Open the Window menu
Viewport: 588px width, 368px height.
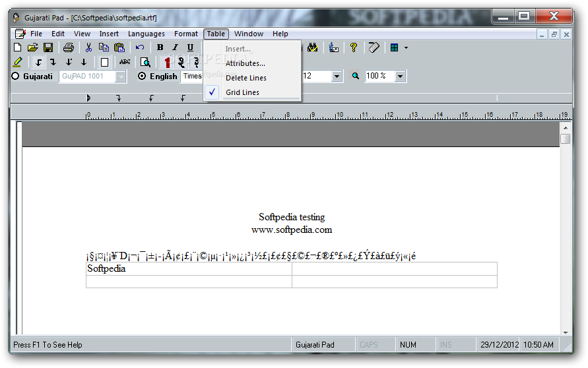point(249,34)
